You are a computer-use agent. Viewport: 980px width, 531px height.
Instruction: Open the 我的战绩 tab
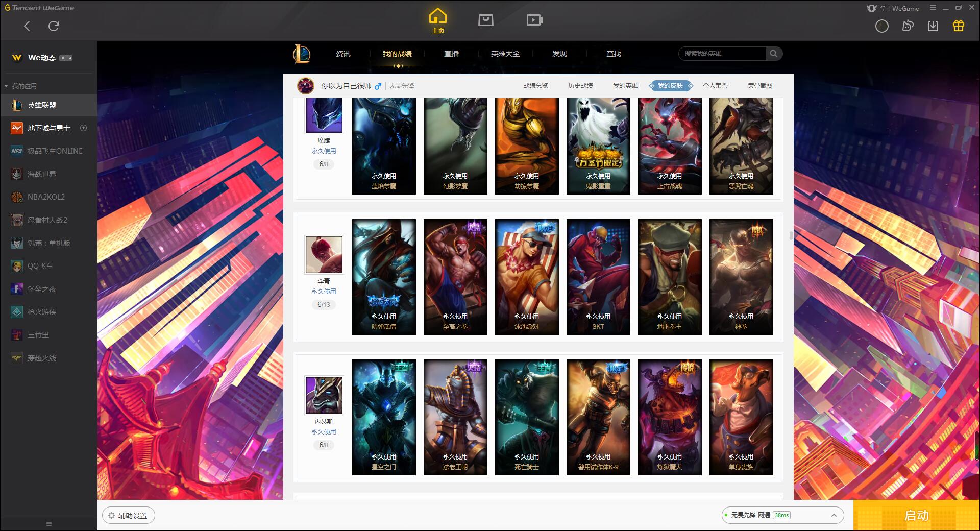tap(397, 54)
